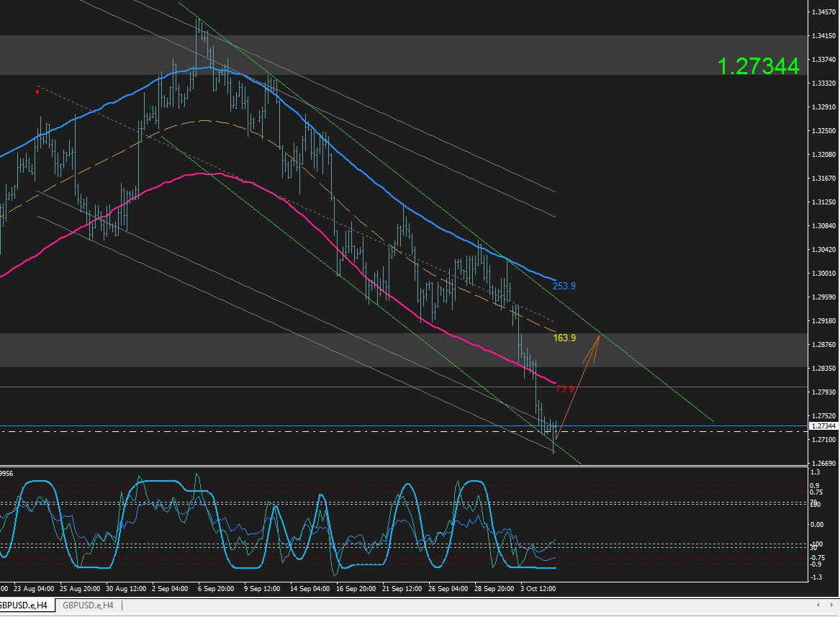Image resolution: width=840 pixels, height=617 pixels.
Task: Click price axis value 1.32910
Action: pyautogui.click(x=824, y=107)
